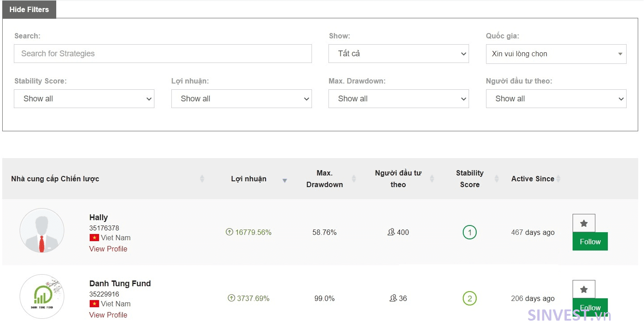Sort by Stability Score column

pyautogui.click(x=497, y=179)
